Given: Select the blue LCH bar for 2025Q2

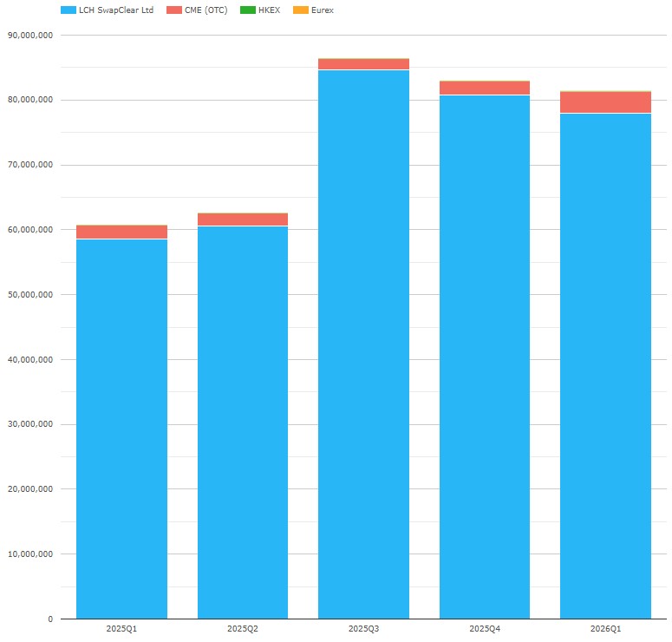Looking at the screenshot, I should pos(243,425).
